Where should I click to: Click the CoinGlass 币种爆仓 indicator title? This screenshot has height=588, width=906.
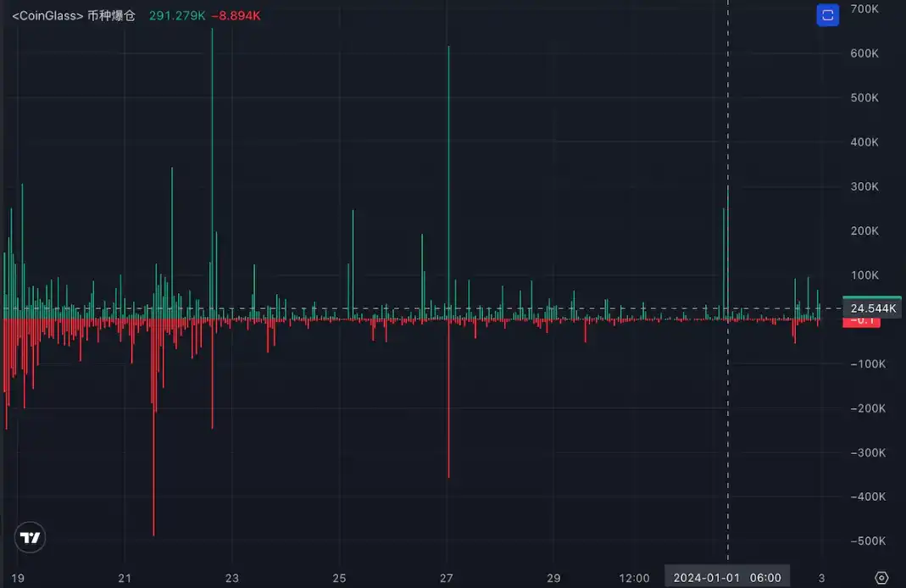pos(73,15)
